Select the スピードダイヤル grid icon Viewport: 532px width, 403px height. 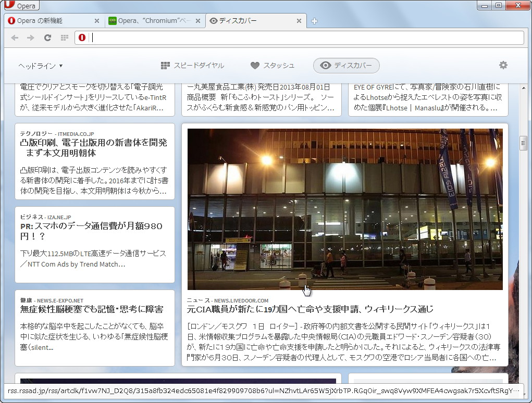coord(165,65)
